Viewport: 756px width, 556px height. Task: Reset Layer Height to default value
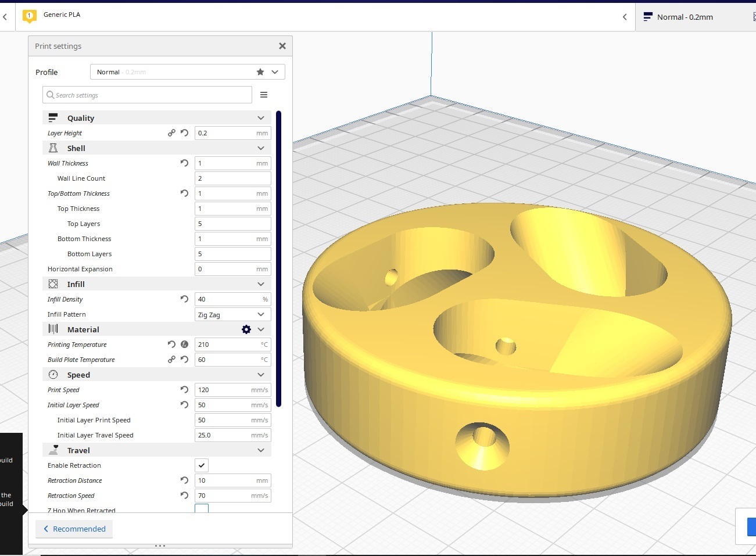click(x=184, y=133)
